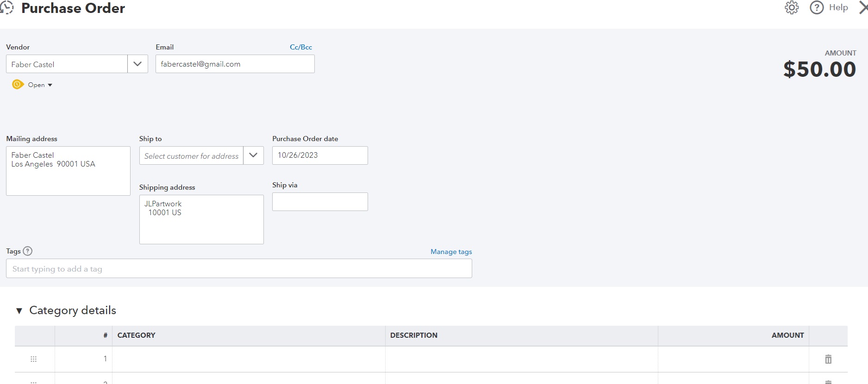Click the Help question mark icon
This screenshot has width=868, height=384.
pos(817,8)
